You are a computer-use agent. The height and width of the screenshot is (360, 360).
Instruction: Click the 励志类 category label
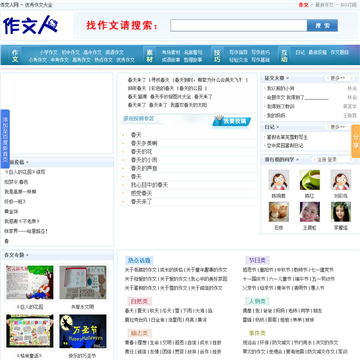[139, 333]
